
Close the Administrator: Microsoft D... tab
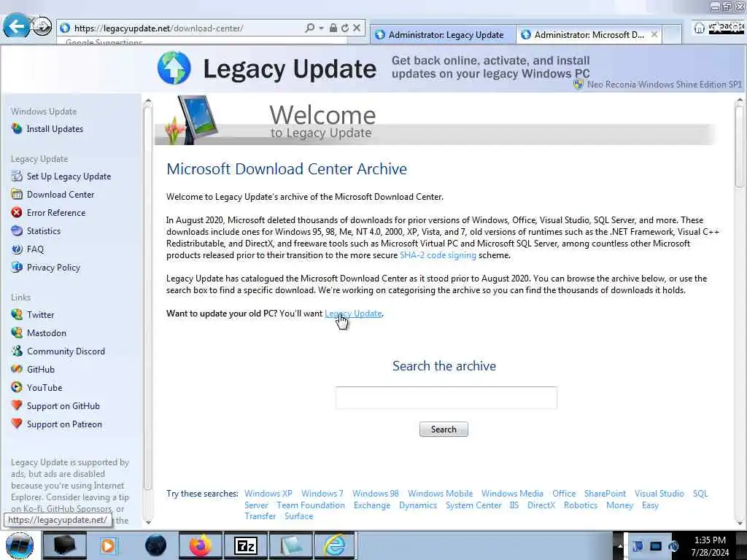tap(654, 34)
